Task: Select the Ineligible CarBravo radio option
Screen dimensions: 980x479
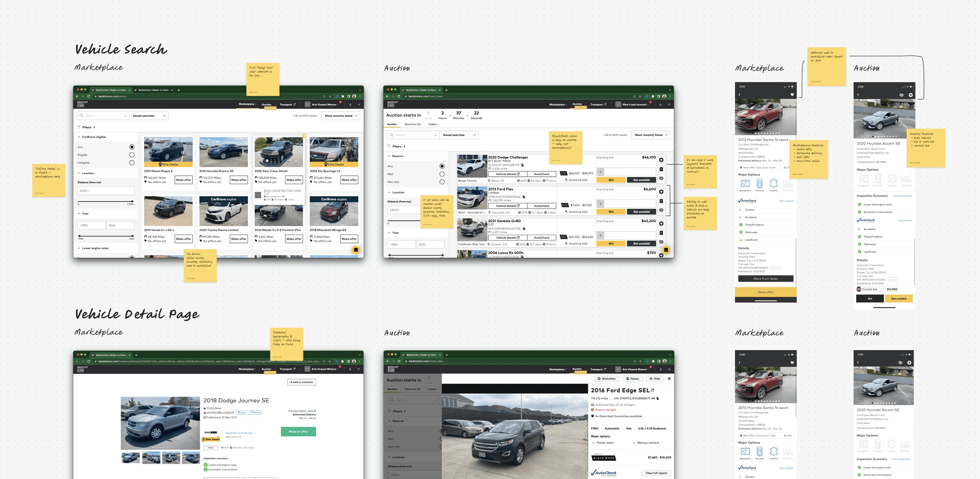Action: 132,163
